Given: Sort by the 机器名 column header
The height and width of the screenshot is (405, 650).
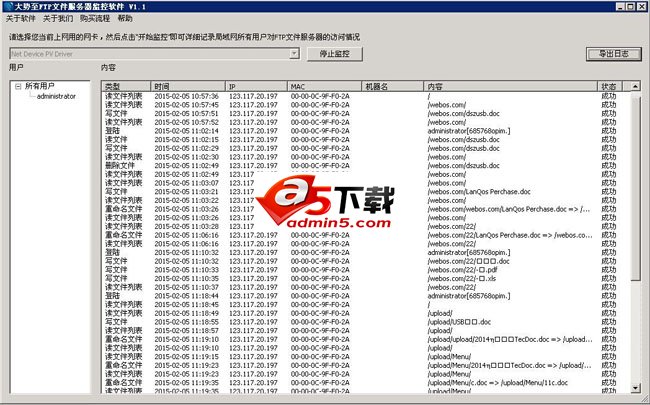Looking at the screenshot, I should 392,86.
